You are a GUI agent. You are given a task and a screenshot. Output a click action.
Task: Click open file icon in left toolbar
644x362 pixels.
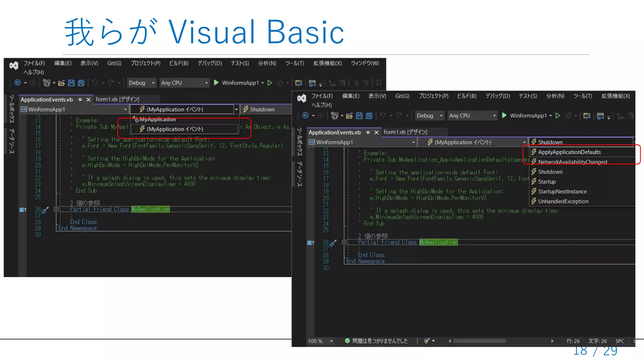click(x=61, y=83)
